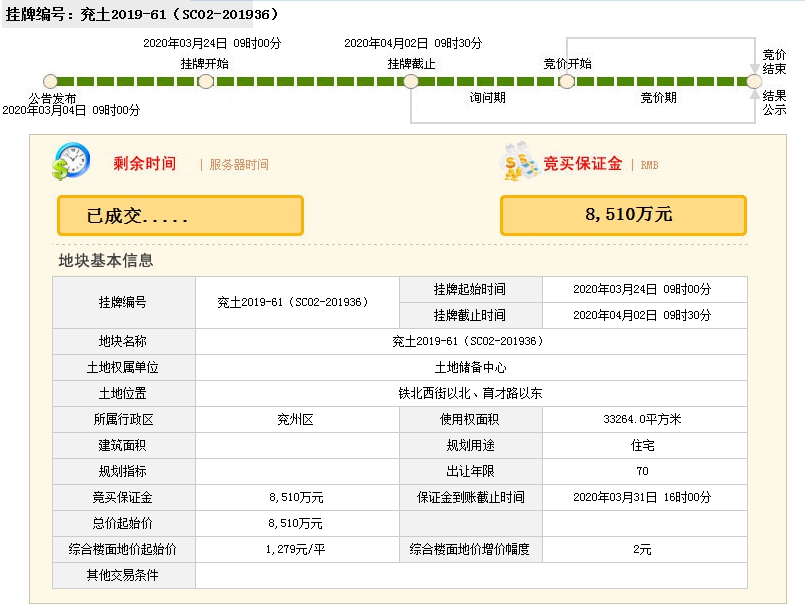Viewport: 805px width, 608px height.
Task: Click the clock icon beside 剩余时间
Action: tap(72, 162)
